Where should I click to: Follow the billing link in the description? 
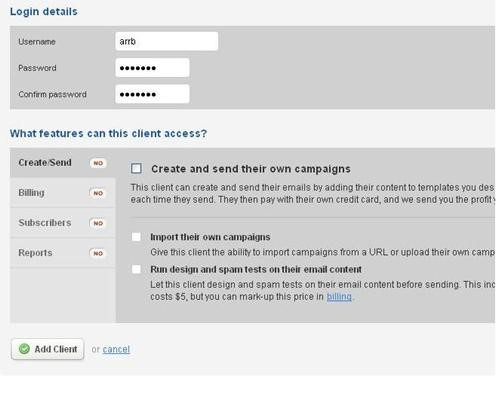339,297
